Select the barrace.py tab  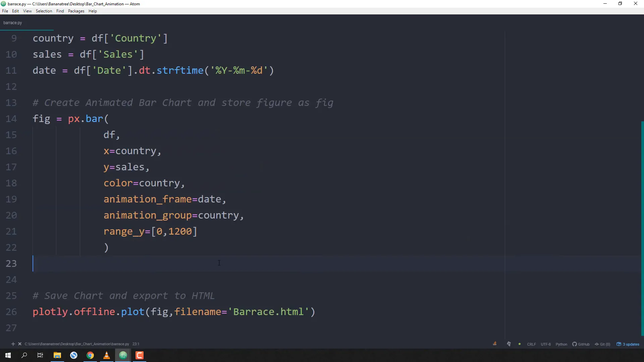point(13,23)
